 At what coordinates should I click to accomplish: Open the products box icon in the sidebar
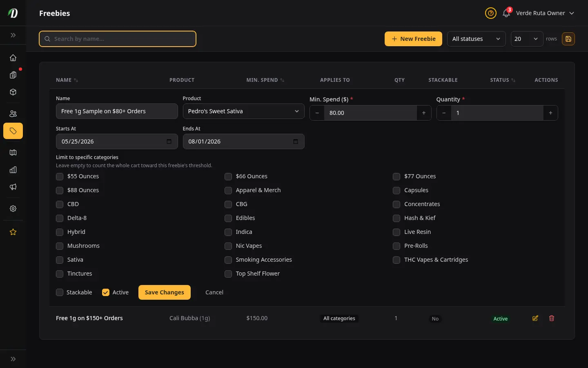13,92
